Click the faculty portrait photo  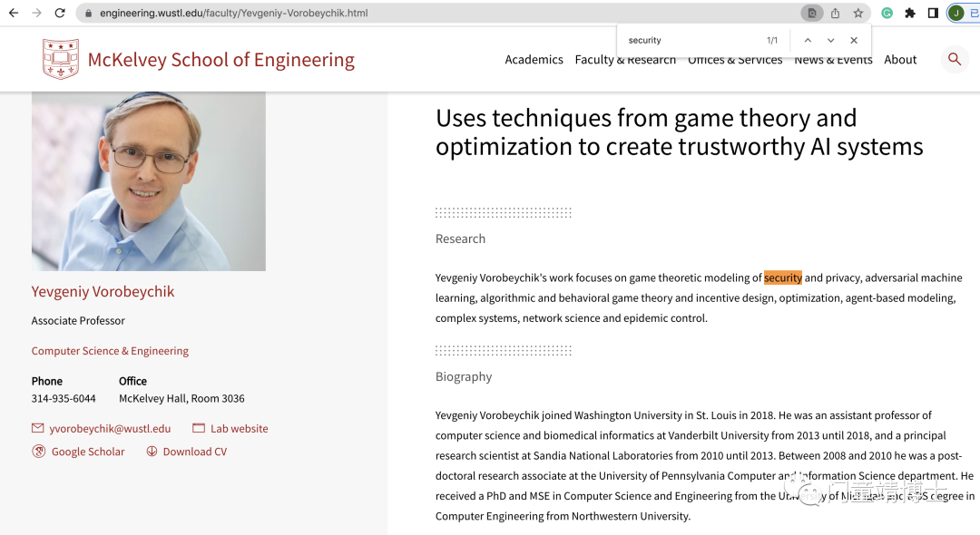pyautogui.click(x=149, y=181)
